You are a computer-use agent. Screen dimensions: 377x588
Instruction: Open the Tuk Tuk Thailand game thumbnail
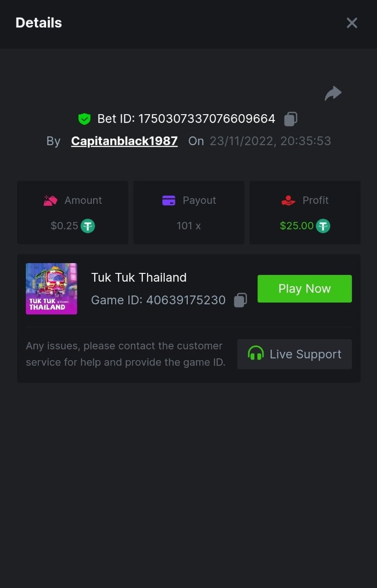[51, 289]
